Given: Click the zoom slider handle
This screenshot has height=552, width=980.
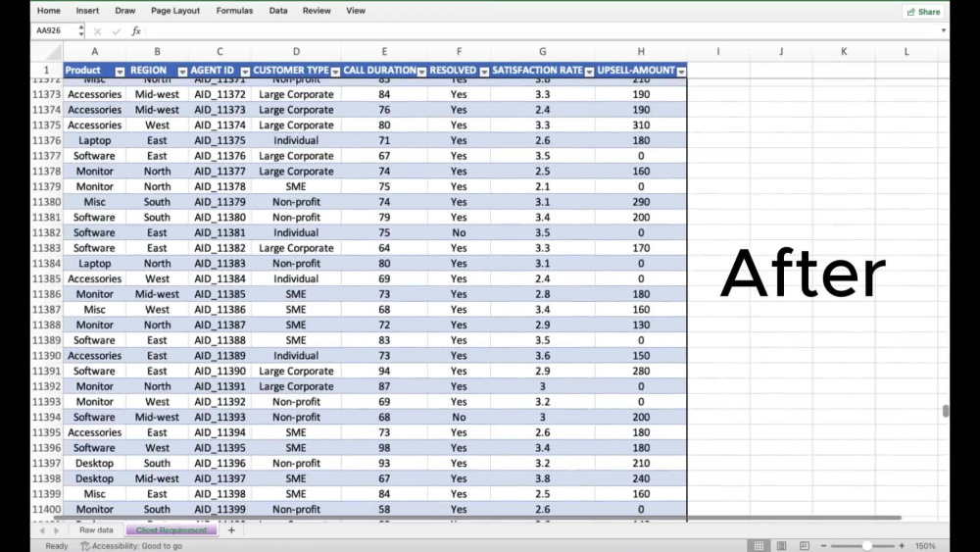Looking at the screenshot, I should point(867,546).
